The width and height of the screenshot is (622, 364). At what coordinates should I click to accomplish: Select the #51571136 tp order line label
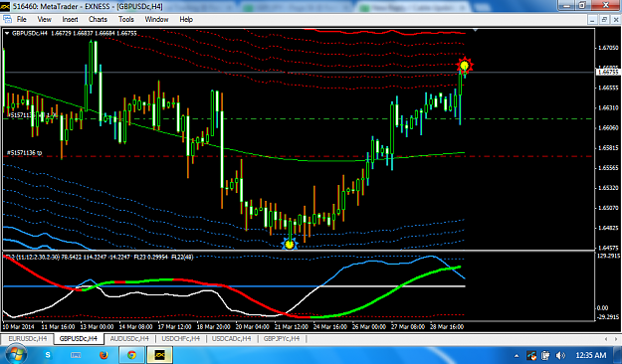(x=24, y=152)
